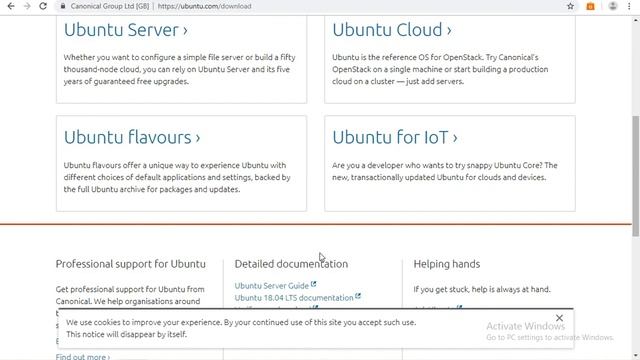
Task: Click the browser forward arrow
Action: click(x=27, y=6)
